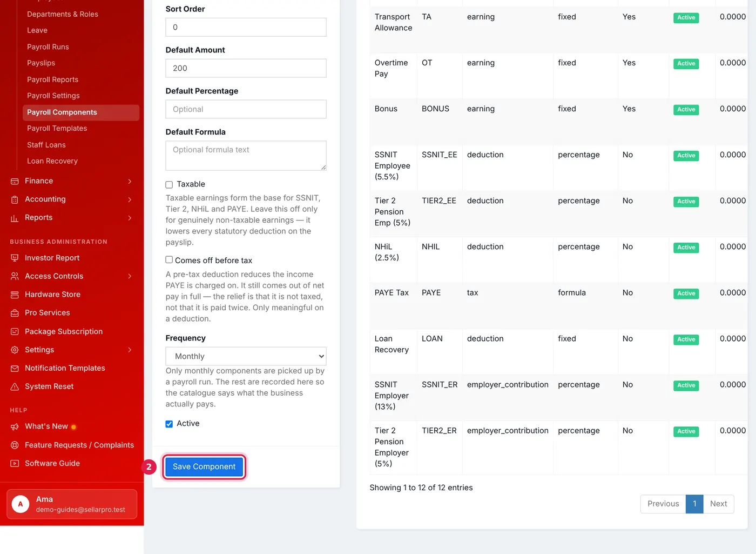Screen dimensions: 756x554
Task: Click the Feature Requests lifebuoy icon
Action: (x=15, y=445)
